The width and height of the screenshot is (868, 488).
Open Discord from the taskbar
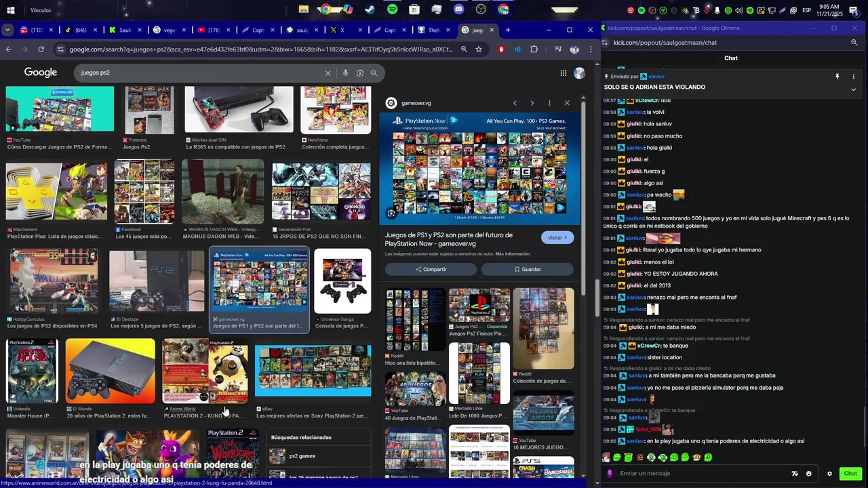[458, 9]
